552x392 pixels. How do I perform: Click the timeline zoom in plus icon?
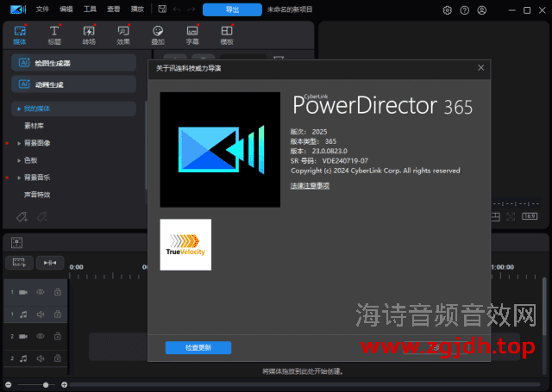pos(64,384)
